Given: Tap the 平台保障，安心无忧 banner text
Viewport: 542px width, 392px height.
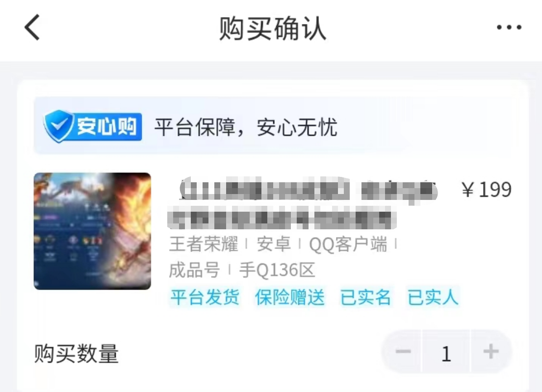Looking at the screenshot, I should [245, 127].
